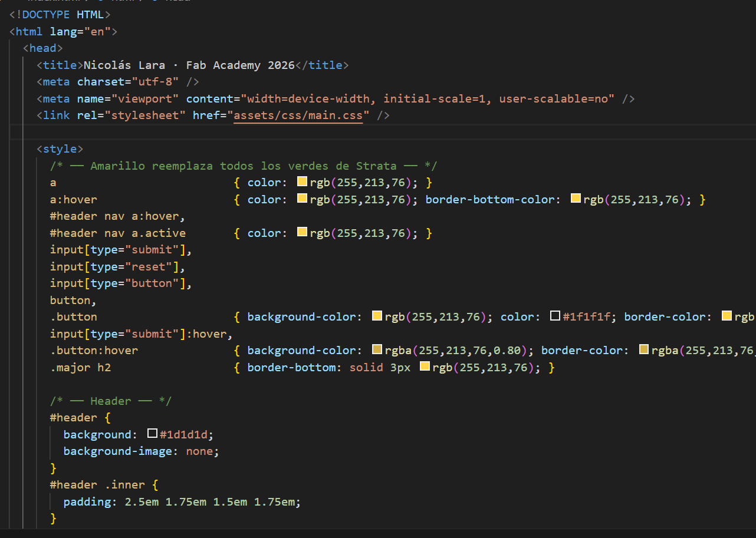Click the html lang="en" tag
The image size is (756, 538).
coord(64,32)
